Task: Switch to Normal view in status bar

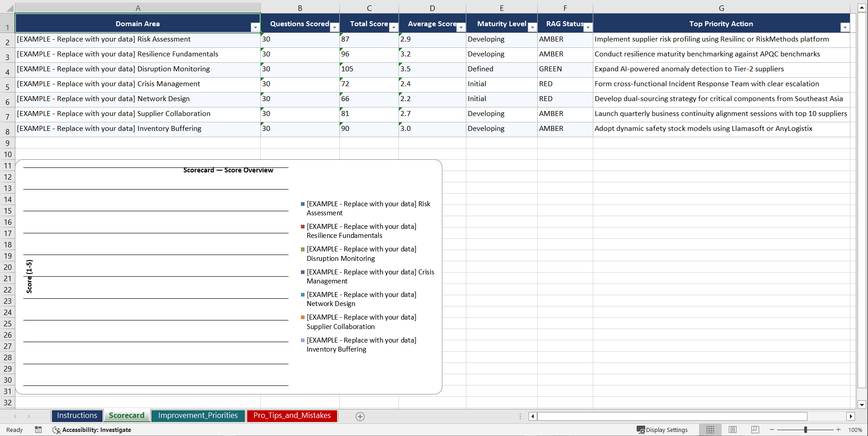Action: point(710,430)
